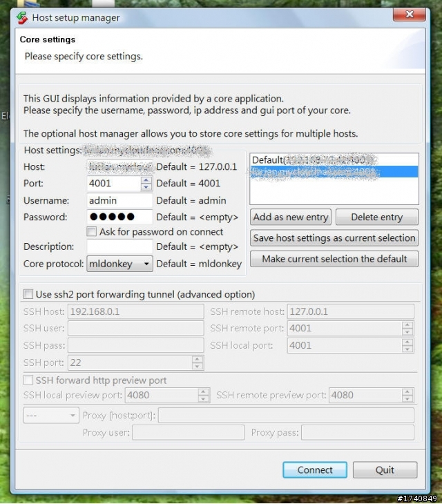
Task: Toggle SSH forward http preview port checkbox
Action: pyautogui.click(x=28, y=380)
